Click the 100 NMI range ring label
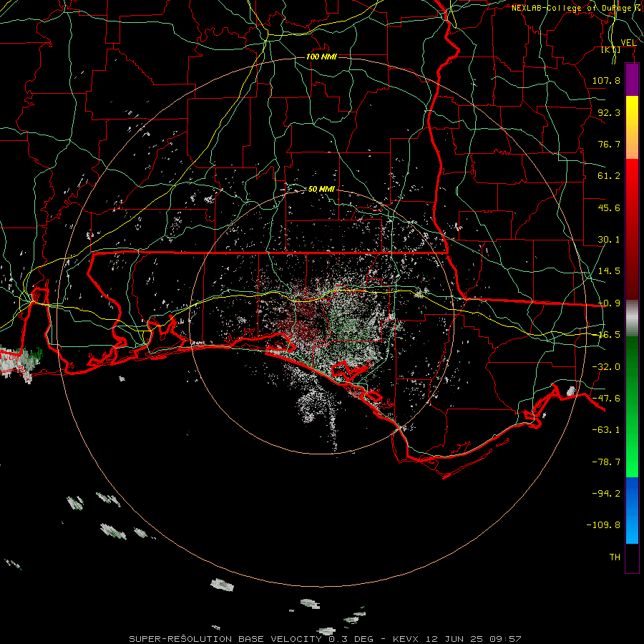Viewport: 644px width, 644px height. (321, 57)
